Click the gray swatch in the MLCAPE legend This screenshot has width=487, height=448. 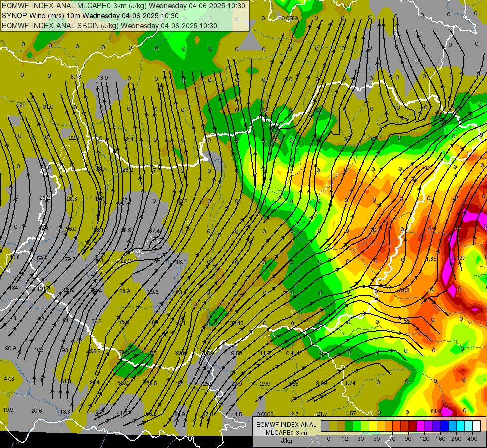(325, 426)
